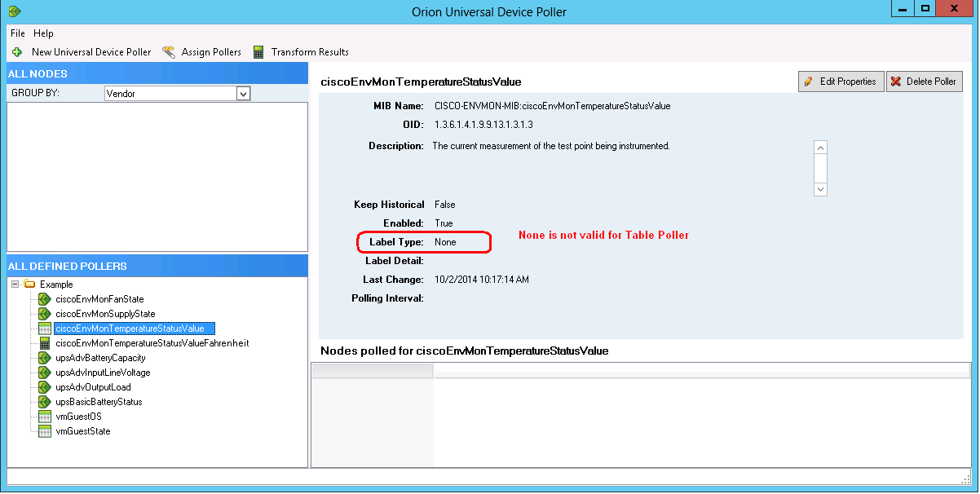Click description scrollbar up arrow
This screenshot has width=980, height=494.
pos(821,148)
